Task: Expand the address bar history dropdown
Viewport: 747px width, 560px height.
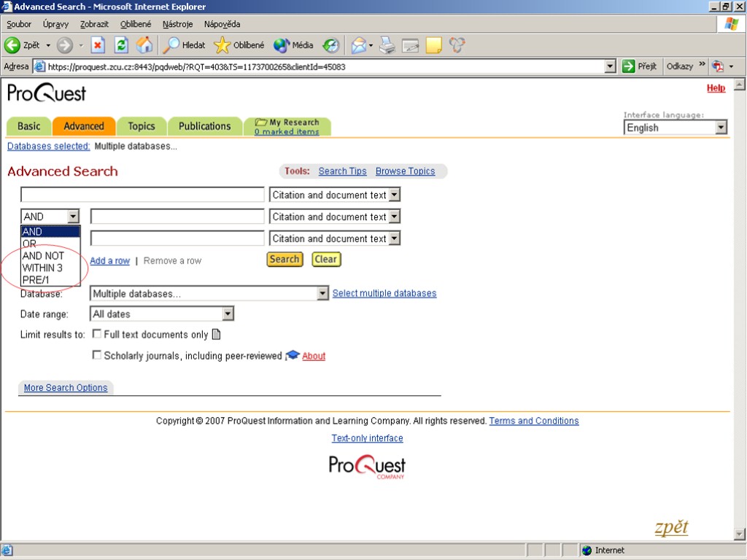Action: [610, 66]
